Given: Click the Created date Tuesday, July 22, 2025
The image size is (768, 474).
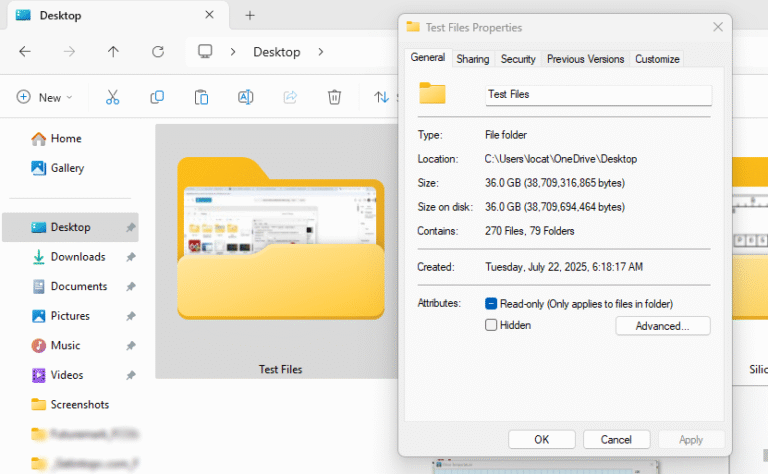Looking at the screenshot, I should click(x=564, y=267).
